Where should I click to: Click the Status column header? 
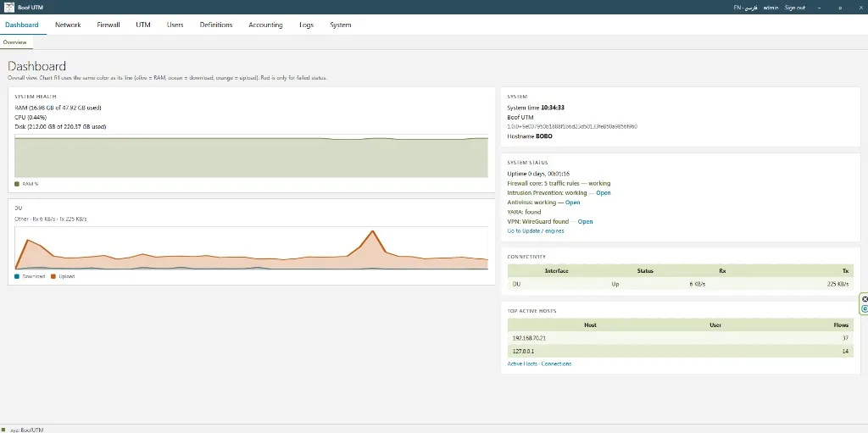tap(645, 271)
